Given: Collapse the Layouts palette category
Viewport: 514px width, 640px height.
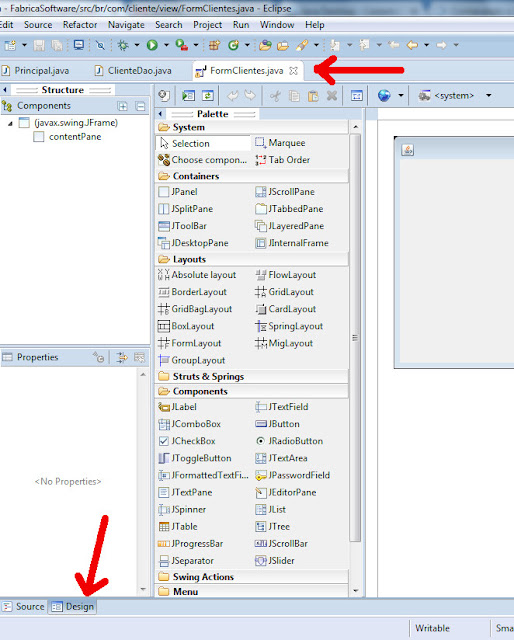Looking at the screenshot, I should (252, 260).
